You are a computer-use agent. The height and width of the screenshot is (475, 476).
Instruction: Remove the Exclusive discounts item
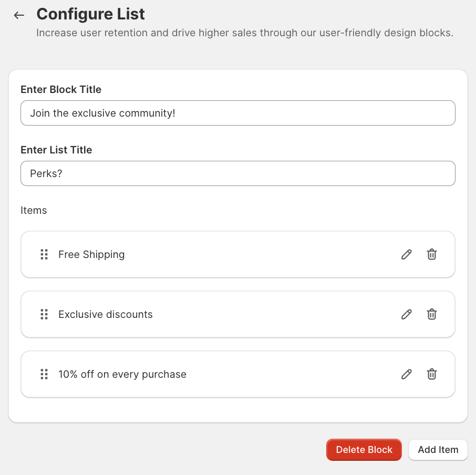(431, 314)
